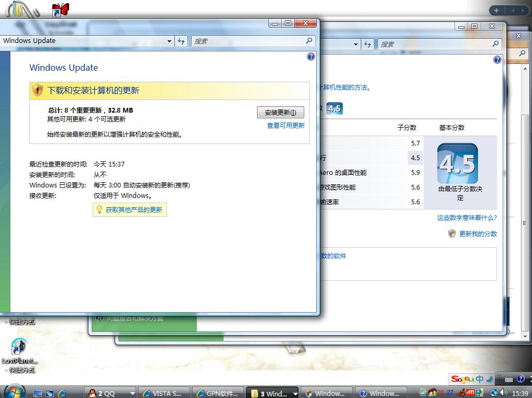Click the ATI tray icon

tap(470, 392)
